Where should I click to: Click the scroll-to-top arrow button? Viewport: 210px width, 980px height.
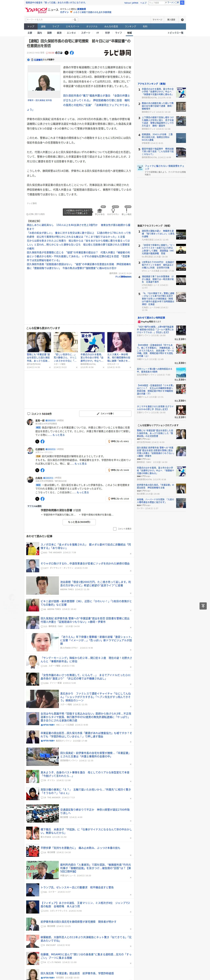(203, 606)
